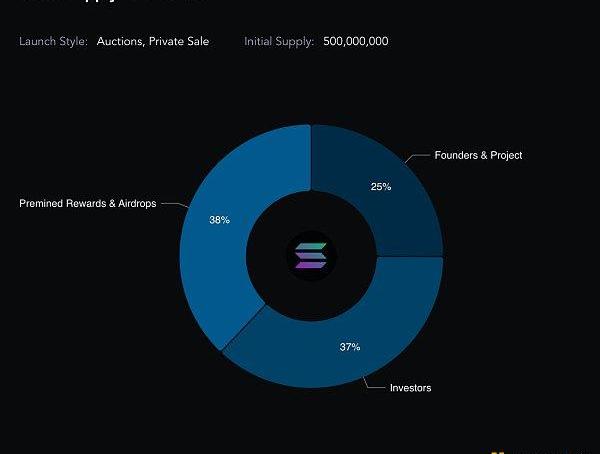
Task: Click the Auctions, Private Sale value
Action: click(x=153, y=41)
